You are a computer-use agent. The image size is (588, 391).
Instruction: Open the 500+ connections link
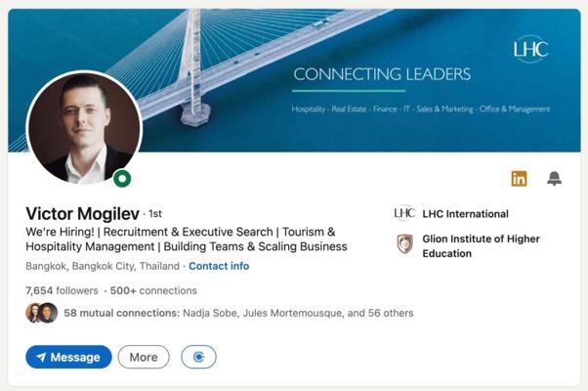point(153,290)
